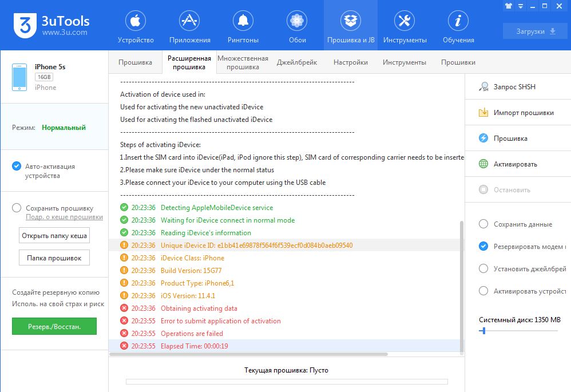Screen dimensions: 571x392
Task: Click the Открыть папку кеша button
Action: (x=54, y=236)
